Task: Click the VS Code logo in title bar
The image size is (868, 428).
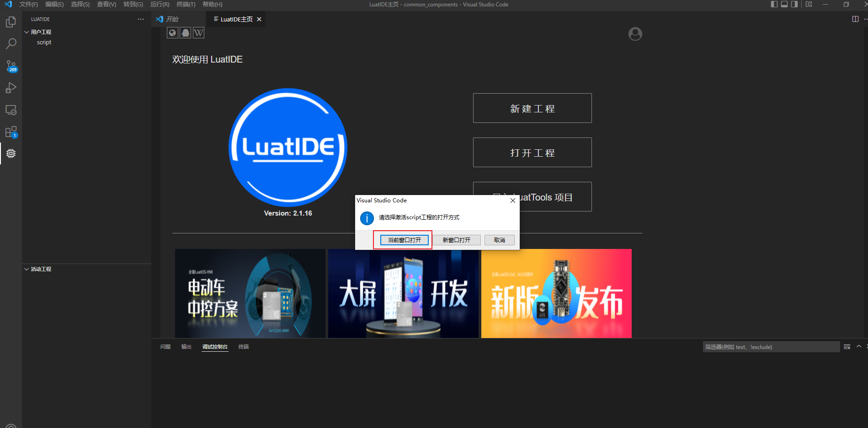Action: [x=8, y=4]
